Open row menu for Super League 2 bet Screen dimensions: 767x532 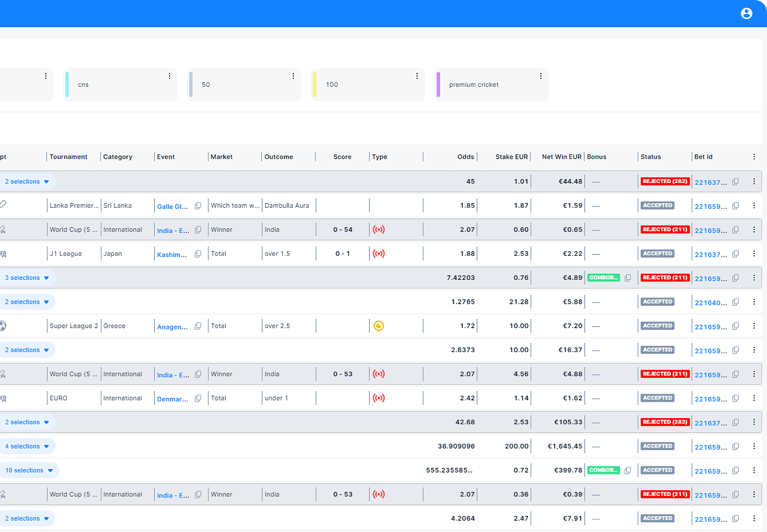pyautogui.click(x=754, y=326)
